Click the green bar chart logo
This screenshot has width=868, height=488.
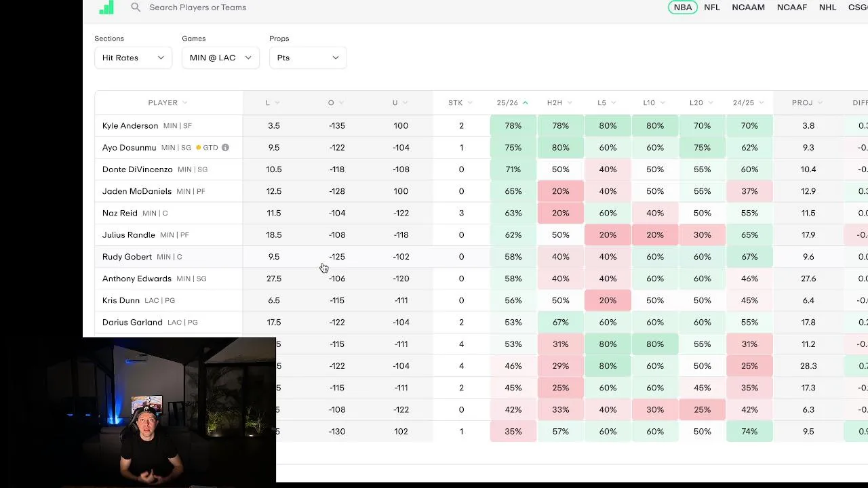pyautogui.click(x=106, y=7)
